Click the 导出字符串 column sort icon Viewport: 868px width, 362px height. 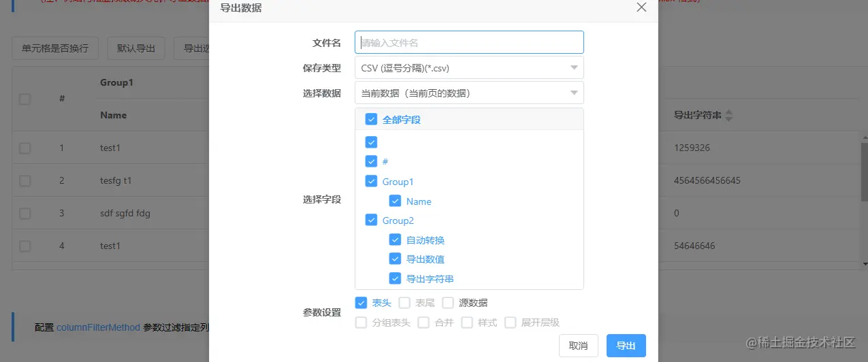point(729,116)
